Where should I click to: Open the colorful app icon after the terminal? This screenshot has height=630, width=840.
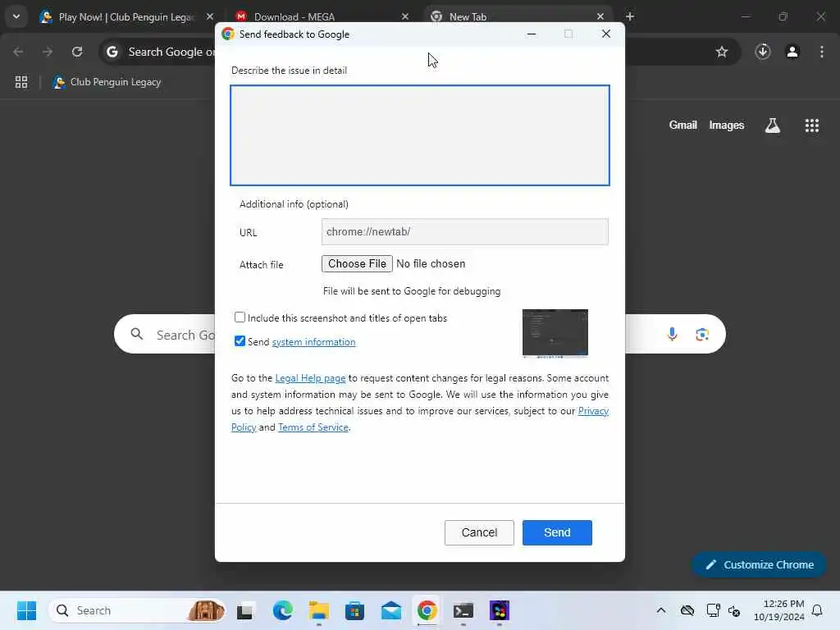pyautogui.click(x=500, y=610)
